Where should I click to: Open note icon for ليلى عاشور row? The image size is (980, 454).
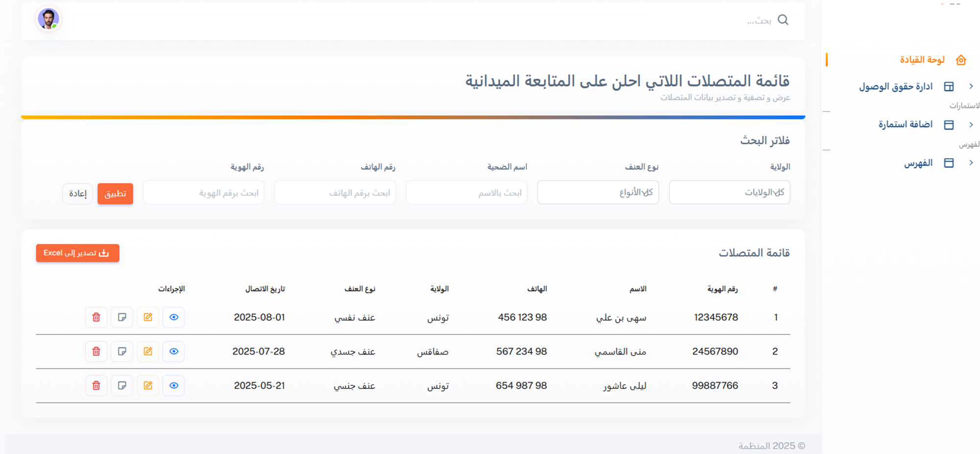tap(122, 386)
